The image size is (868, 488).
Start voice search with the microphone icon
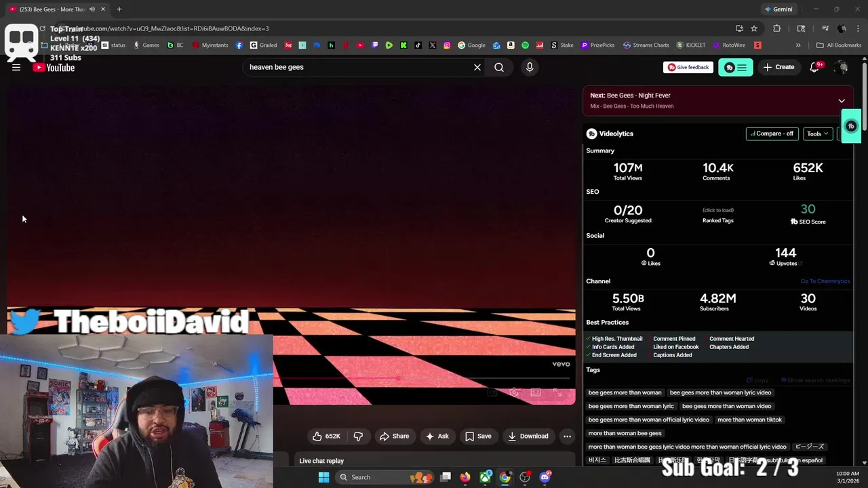coord(530,67)
